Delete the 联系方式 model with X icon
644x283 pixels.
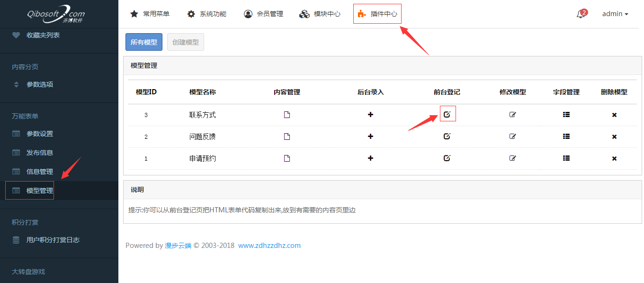pyautogui.click(x=614, y=115)
